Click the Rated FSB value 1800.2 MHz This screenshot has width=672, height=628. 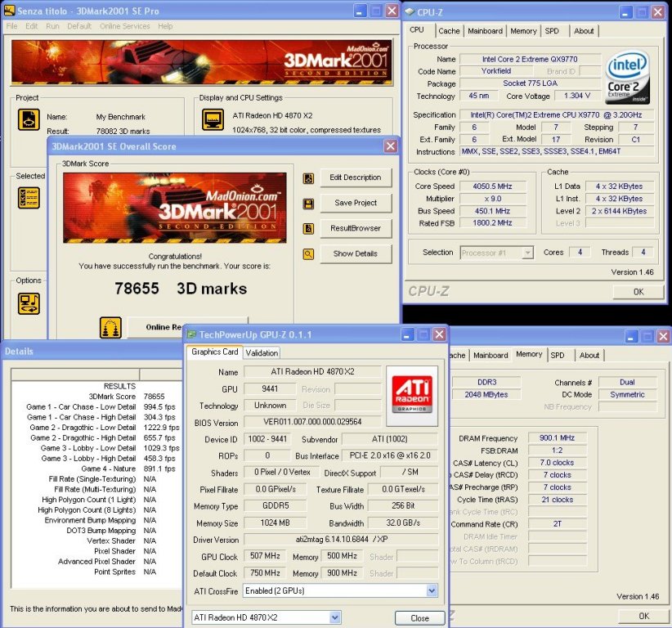pos(492,223)
